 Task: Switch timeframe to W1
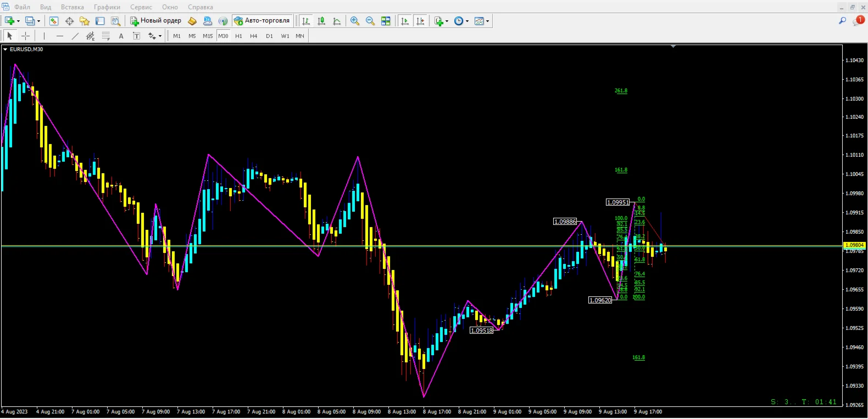(x=285, y=36)
